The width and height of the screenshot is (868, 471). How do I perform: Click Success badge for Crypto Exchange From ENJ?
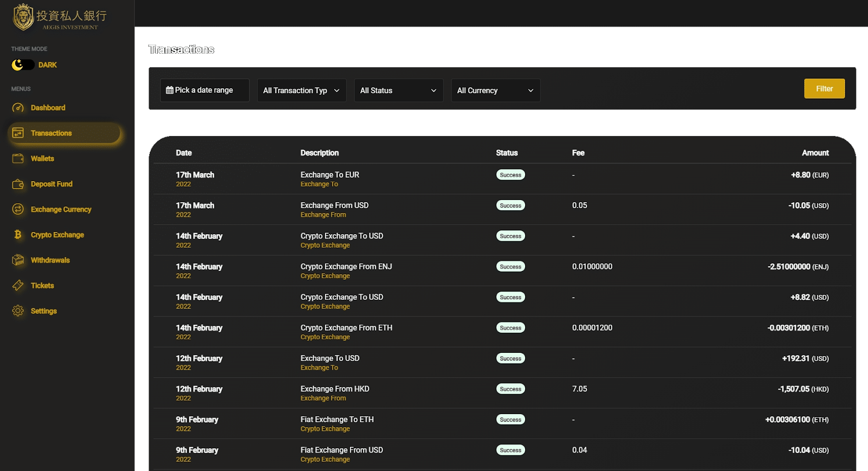point(510,267)
